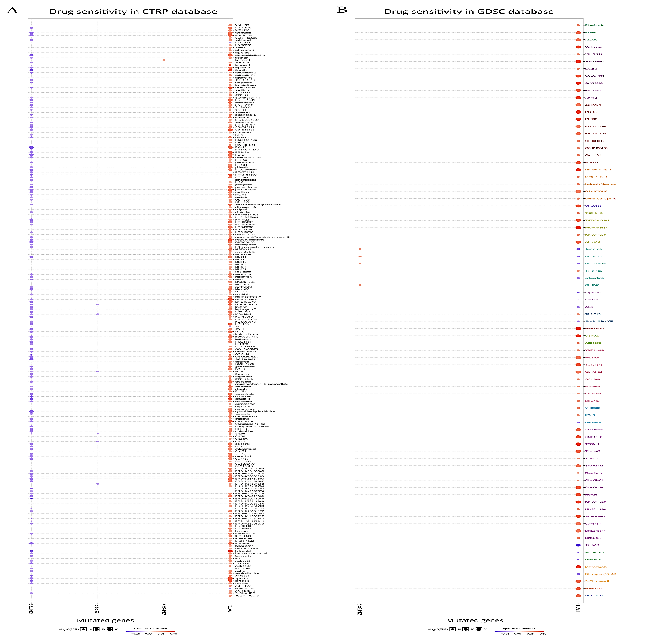
Task: Select the 'BX-912' drug label
Action: coord(592,162)
